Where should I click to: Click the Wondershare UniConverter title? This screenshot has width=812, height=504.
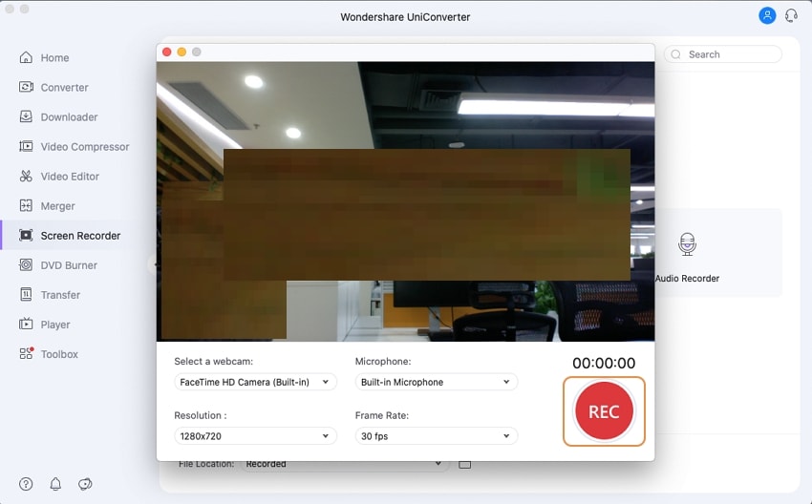(405, 17)
